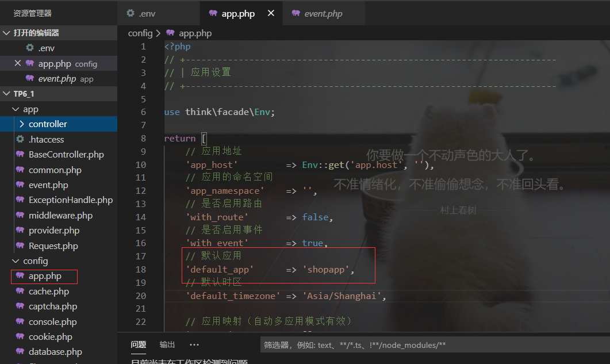Close app.php in the open editors list

coord(17,63)
